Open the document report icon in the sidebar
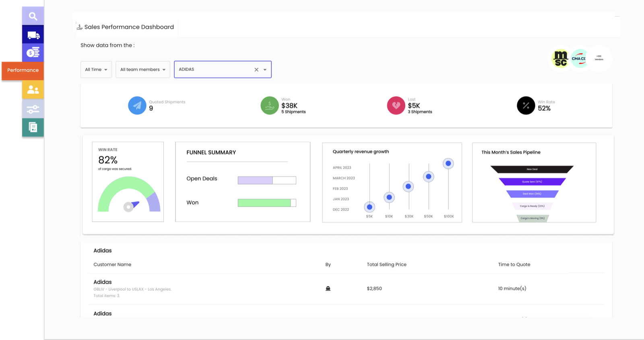Screen dimensions: 644x340 pyautogui.click(x=33, y=127)
